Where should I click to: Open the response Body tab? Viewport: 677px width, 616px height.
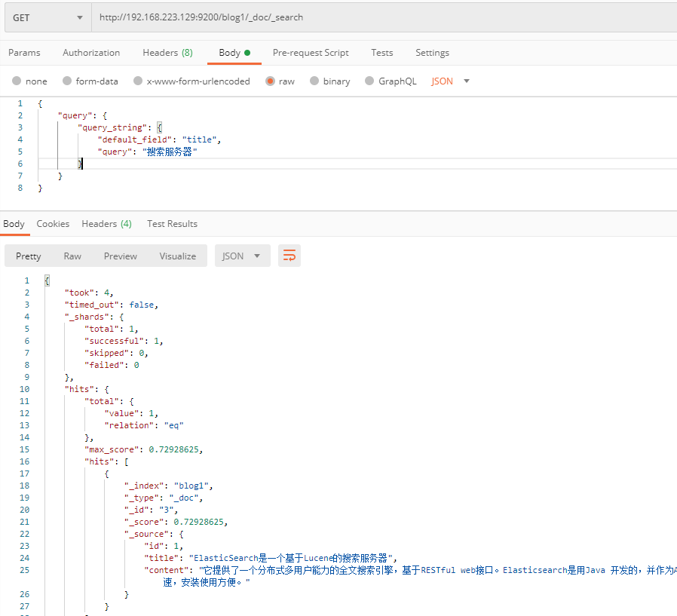(x=14, y=224)
